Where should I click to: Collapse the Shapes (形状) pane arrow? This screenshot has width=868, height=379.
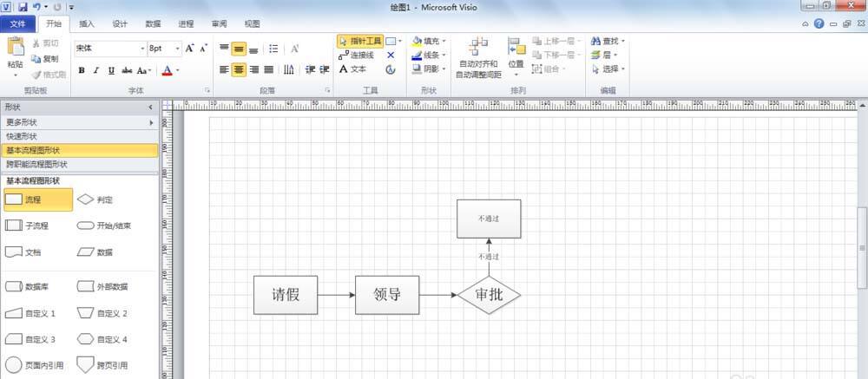(x=150, y=108)
